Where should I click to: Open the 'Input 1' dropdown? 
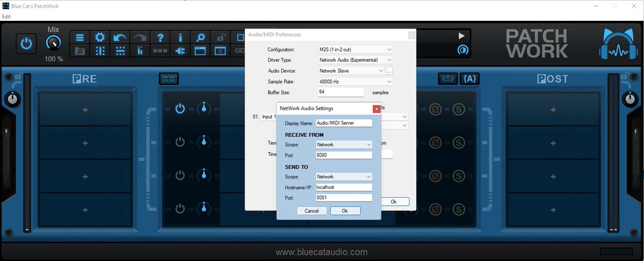click(268, 116)
